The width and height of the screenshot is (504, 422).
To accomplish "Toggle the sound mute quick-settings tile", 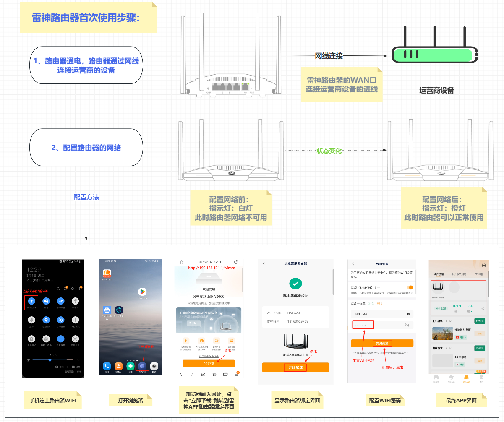I will click(46, 301).
